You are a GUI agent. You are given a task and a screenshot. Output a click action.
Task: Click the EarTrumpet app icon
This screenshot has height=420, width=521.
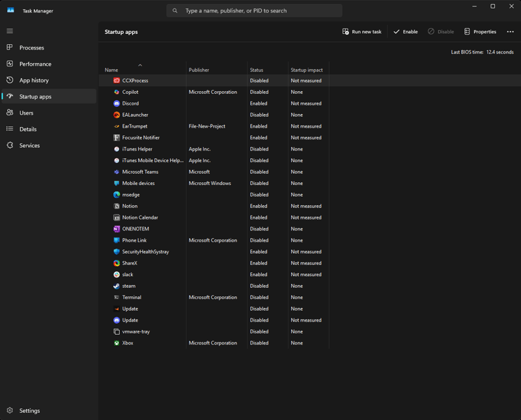(x=117, y=126)
